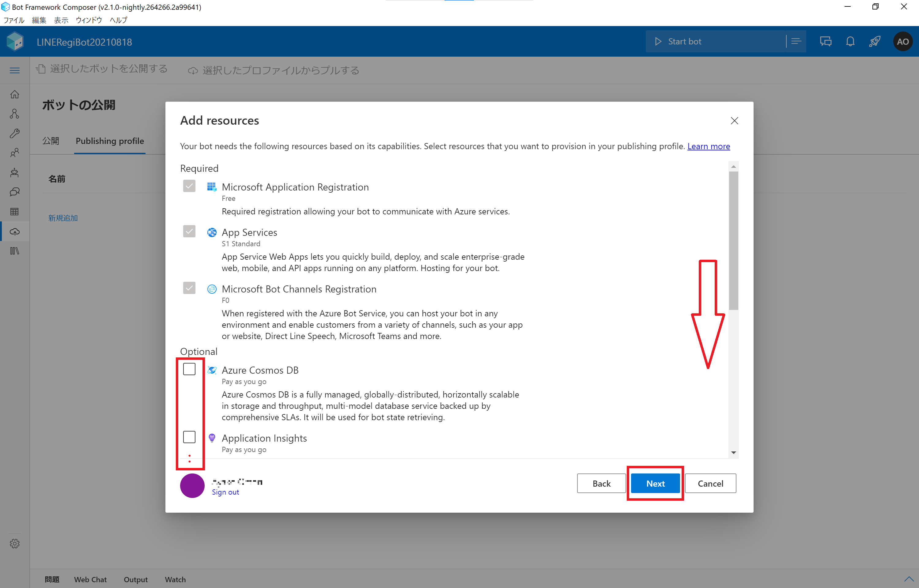Click the notifications bell icon
919x588 pixels.
850,42
